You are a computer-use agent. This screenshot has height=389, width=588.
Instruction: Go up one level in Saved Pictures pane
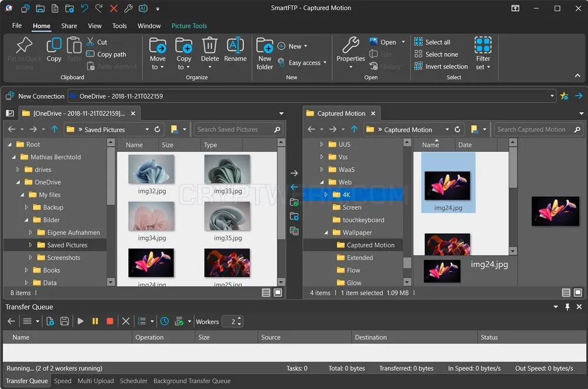tap(54, 129)
